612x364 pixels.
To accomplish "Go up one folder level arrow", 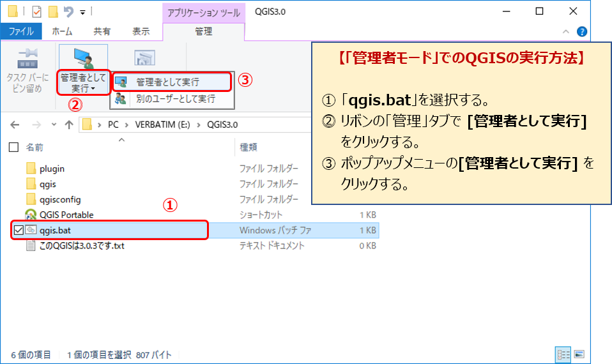I will (69, 125).
